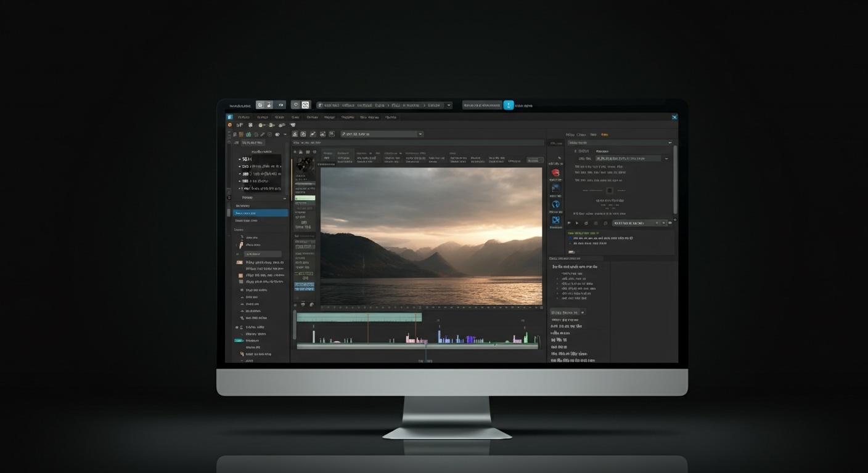Toggle the dark square box between the slider lines
This screenshot has width=868, height=473.
(x=610, y=190)
